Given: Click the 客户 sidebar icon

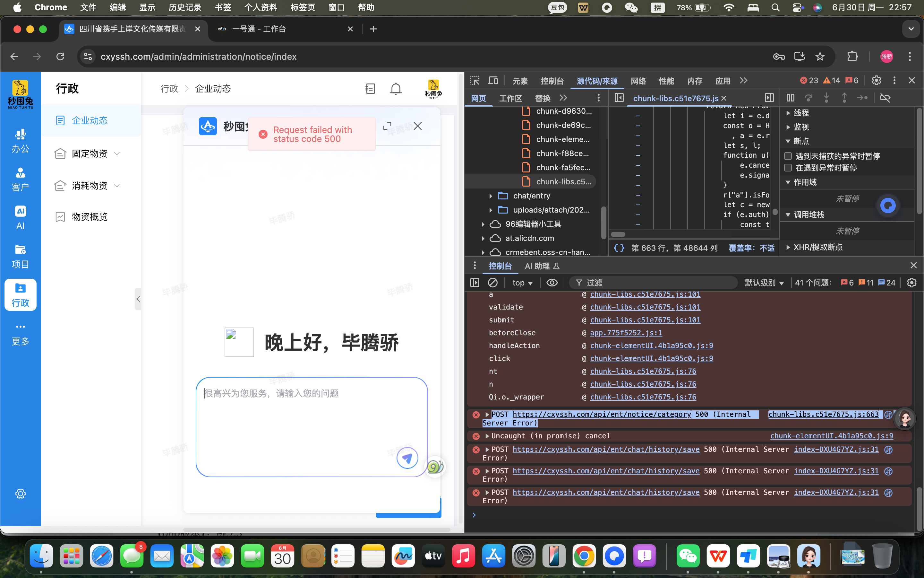Looking at the screenshot, I should coord(20,179).
